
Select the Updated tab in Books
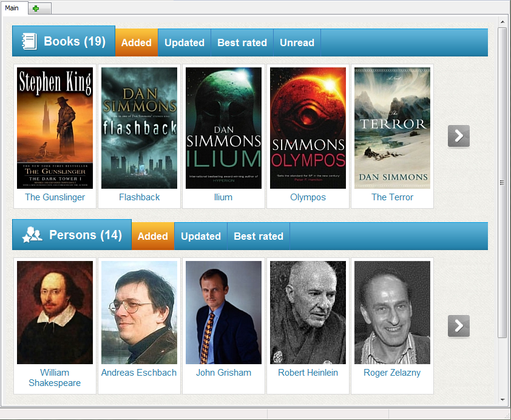(x=184, y=42)
